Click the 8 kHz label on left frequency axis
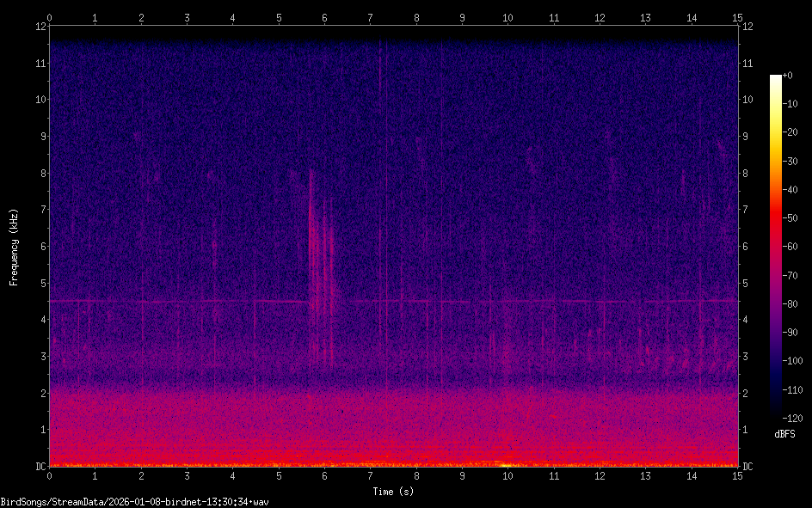 [41, 173]
